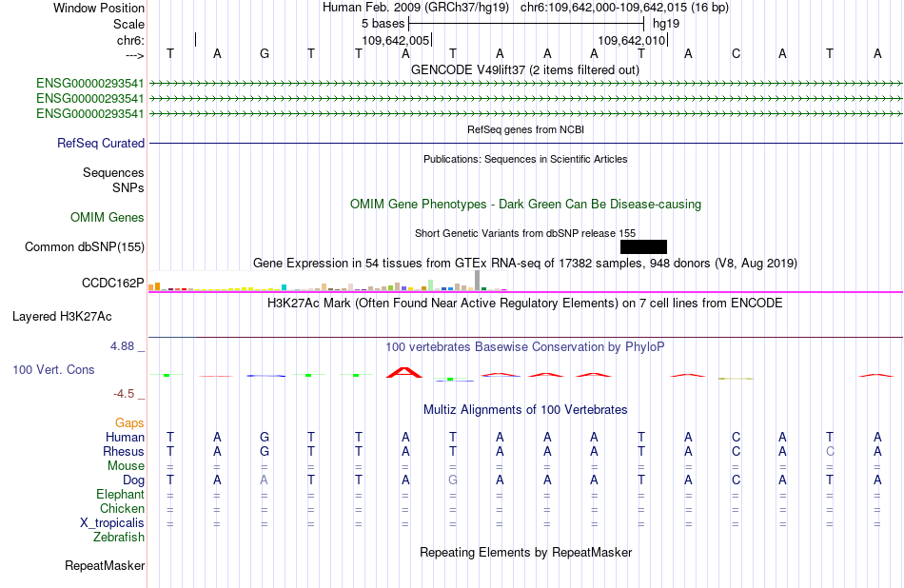Click the large red A in the PhyloP track
Image resolution: width=904 pixels, height=588 pixels.
[404, 372]
